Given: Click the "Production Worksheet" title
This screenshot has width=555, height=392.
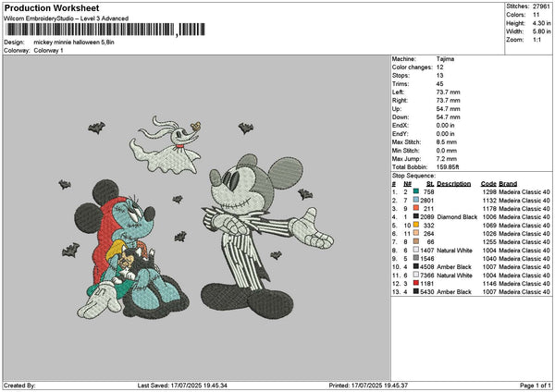Looking at the screenshot, I should click(52, 7).
